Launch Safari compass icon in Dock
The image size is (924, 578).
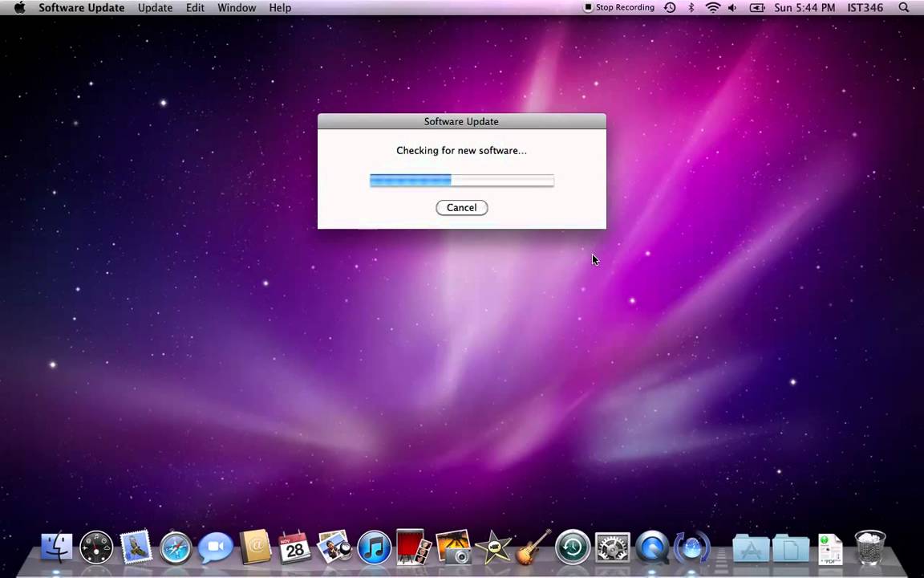[176, 548]
